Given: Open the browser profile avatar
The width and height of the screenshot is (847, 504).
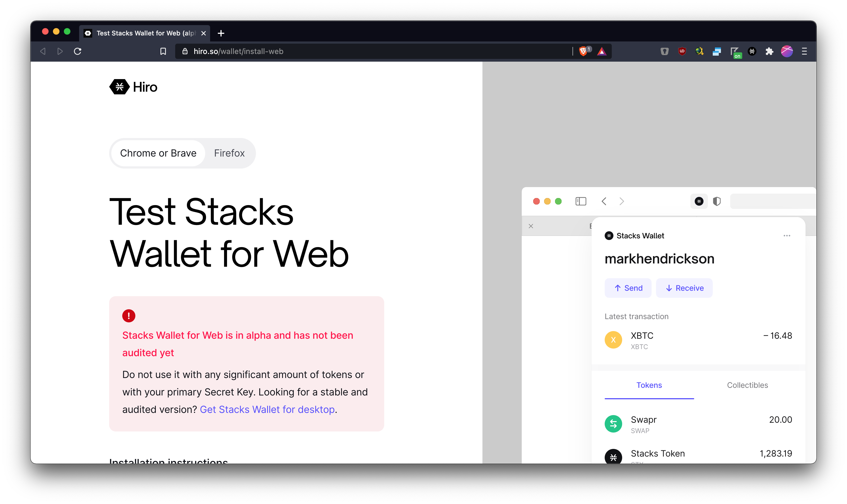Looking at the screenshot, I should pos(787,51).
